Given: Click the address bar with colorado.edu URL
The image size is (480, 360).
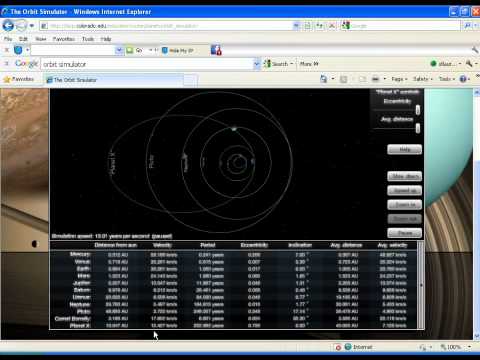Looking at the screenshot, I should point(166,26).
